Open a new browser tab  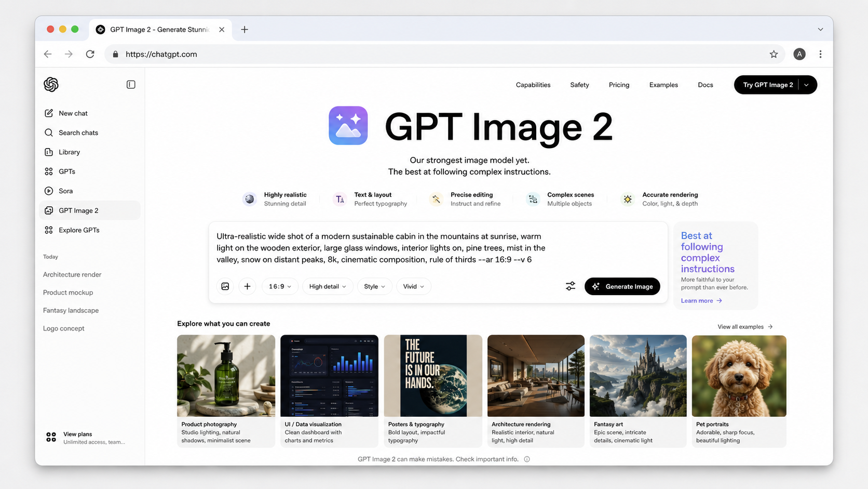tap(245, 30)
